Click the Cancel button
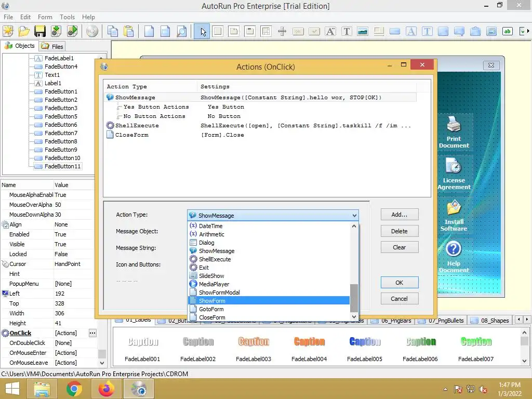Image resolution: width=532 pixels, height=399 pixels. pos(400,299)
